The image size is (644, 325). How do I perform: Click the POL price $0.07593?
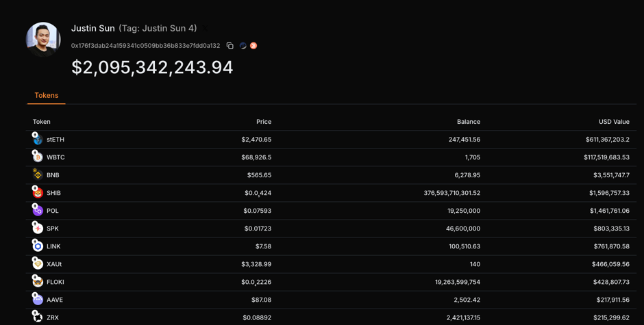(257, 211)
